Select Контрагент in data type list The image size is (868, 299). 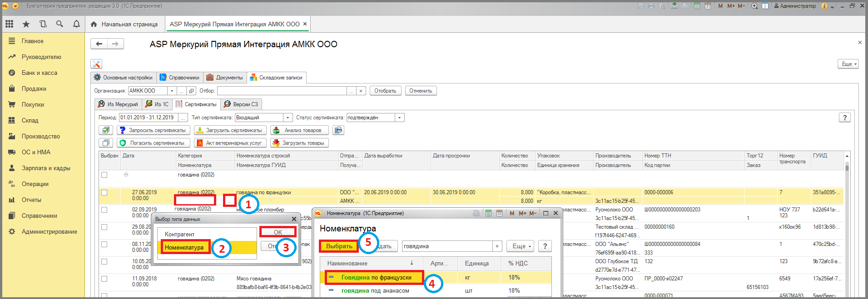point(207,234)
